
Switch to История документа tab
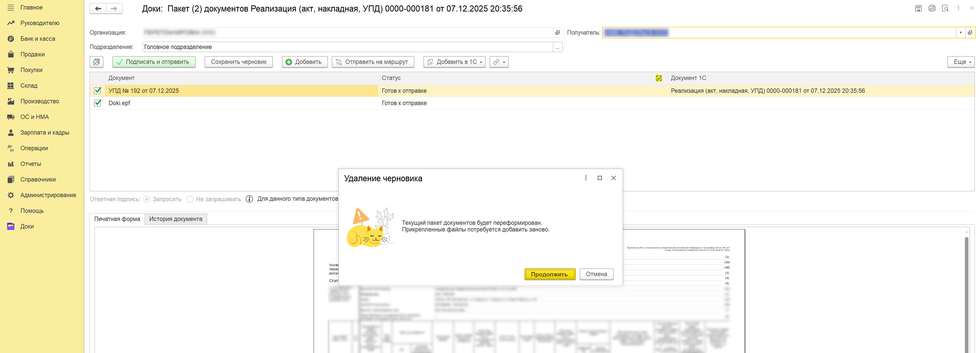point(175,219)
